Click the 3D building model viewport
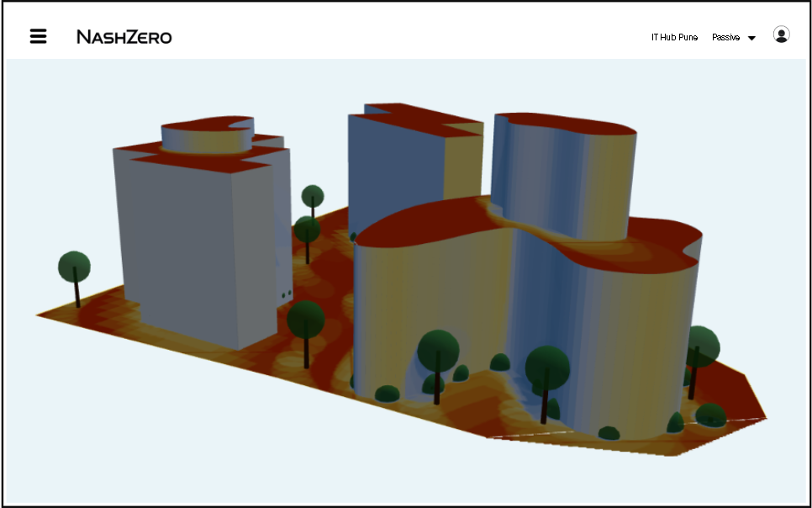812x508 pixels. point(406,282)
